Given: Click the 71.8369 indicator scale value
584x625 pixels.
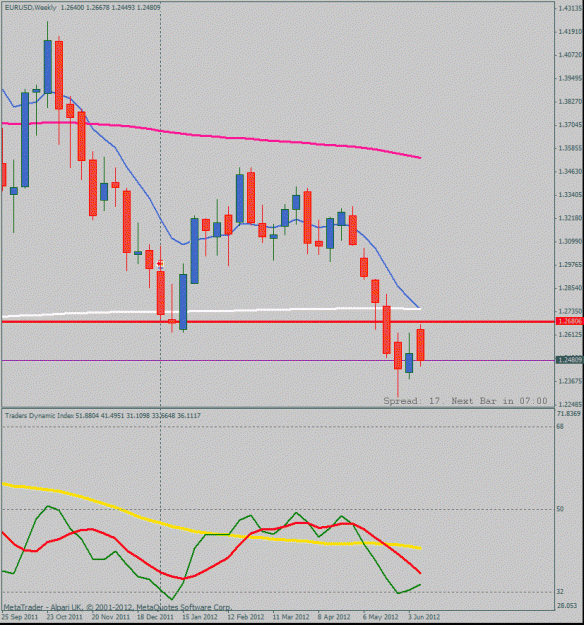Looking at the screenshot, I should (x=569, y=414).
